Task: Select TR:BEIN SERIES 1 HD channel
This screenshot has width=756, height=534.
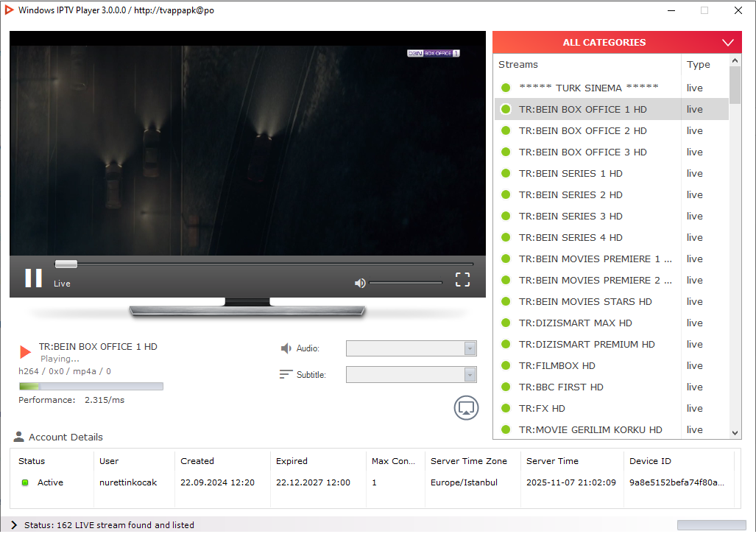Action: click(570, 173)
